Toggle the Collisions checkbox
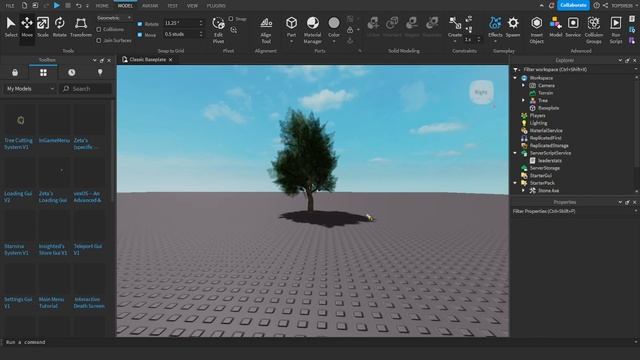640x360 pixels. coord(99,29)
